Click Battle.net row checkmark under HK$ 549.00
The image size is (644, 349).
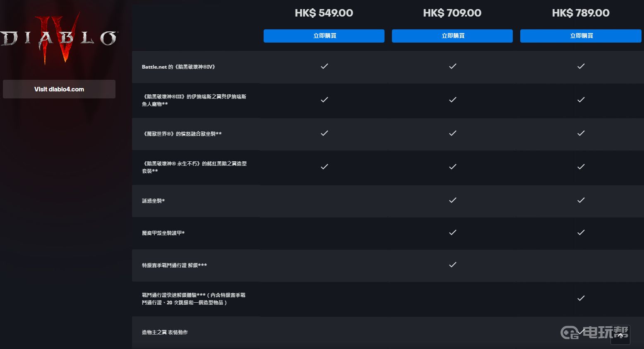coord(324,66)
